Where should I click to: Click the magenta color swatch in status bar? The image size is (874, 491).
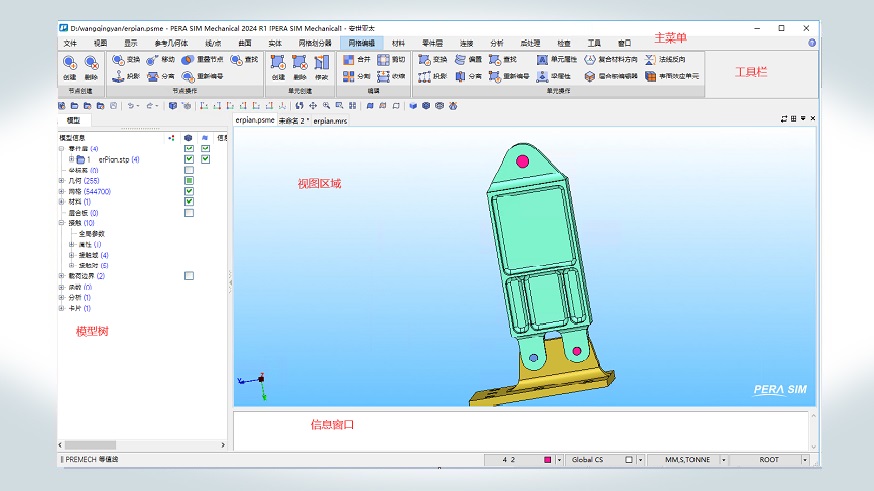click(547, 460)
